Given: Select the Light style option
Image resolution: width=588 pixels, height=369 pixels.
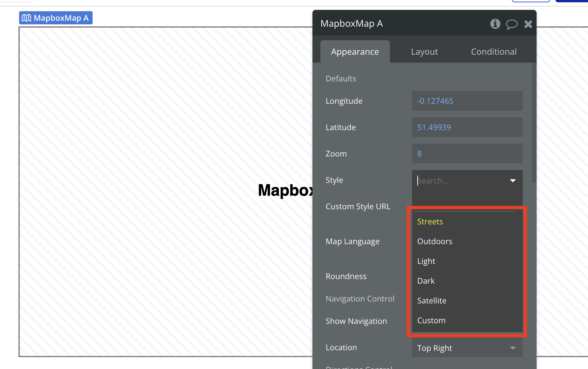Looking at the screenshot, I should pos(426,261).
